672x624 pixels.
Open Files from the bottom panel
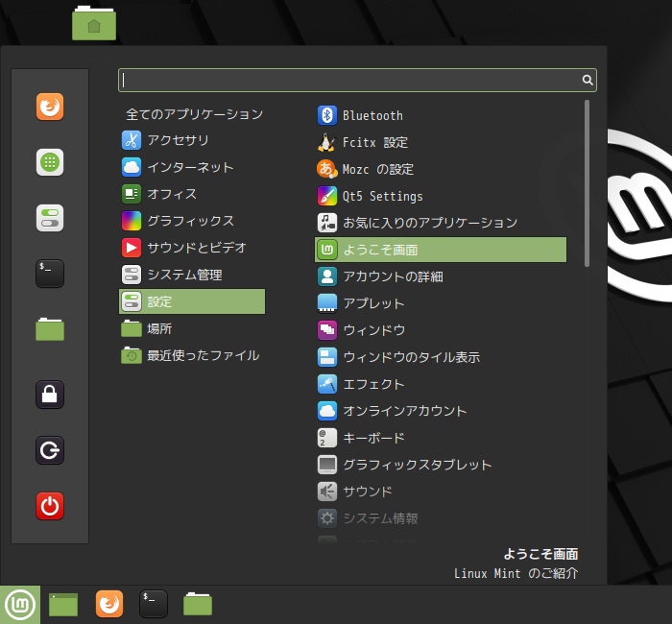tap(198, 604)
